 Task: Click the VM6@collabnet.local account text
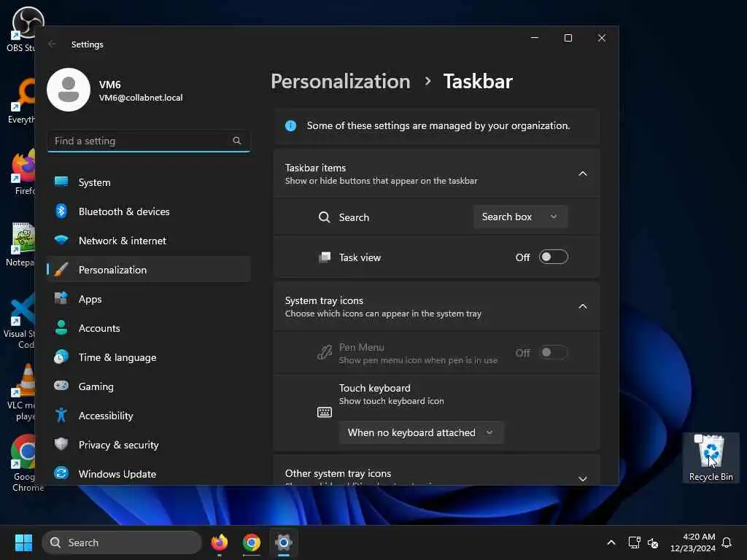(141, 98)
